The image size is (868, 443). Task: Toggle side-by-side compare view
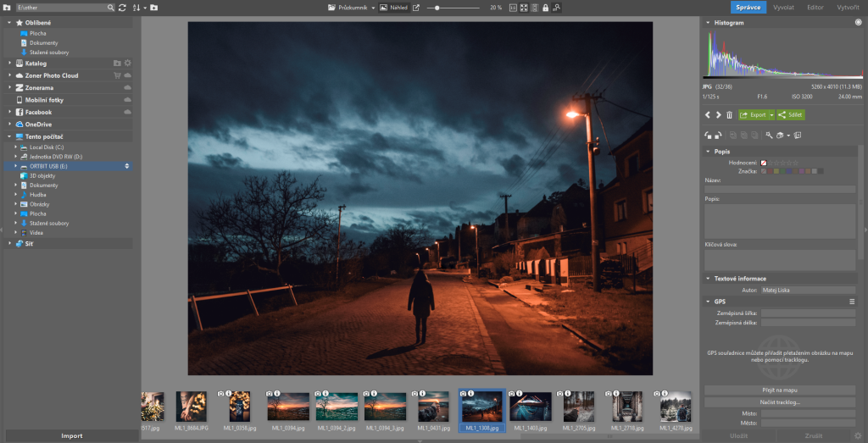click(535, 8)
